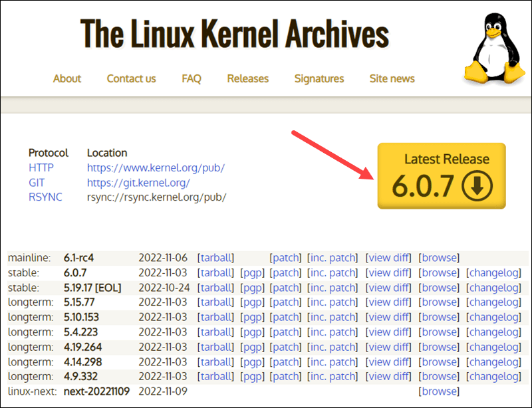This screenshot has height=408, width=532.
Task: Open the Signatures page
Action: [319, 78]
